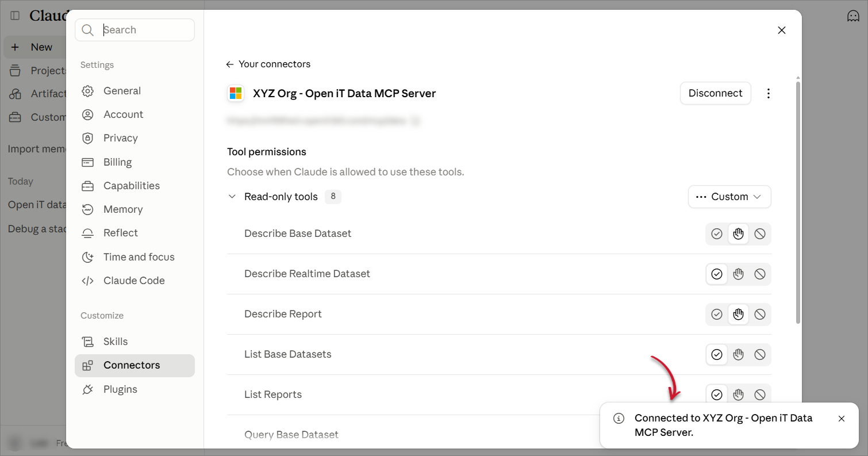Select the hand icon for Describe Report
The height and width of the screenshot is (456, 868).
739,315
